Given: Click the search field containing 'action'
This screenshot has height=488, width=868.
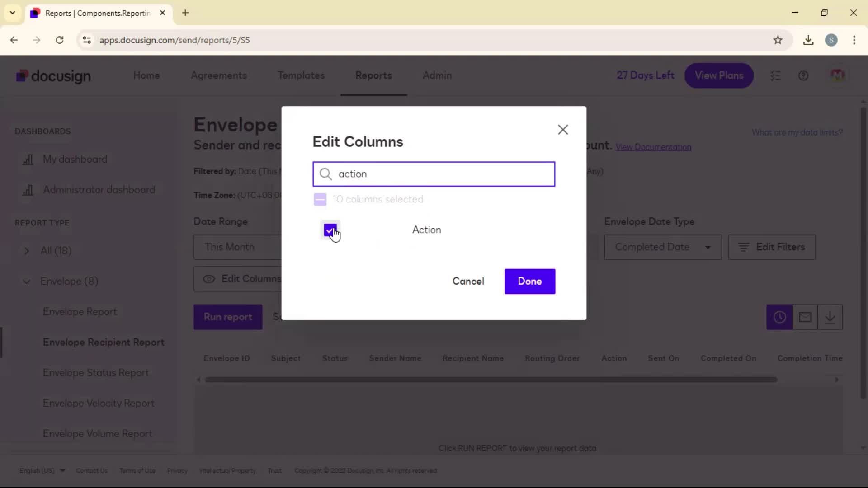Looking at the screenshot, I should pos(434,174).
